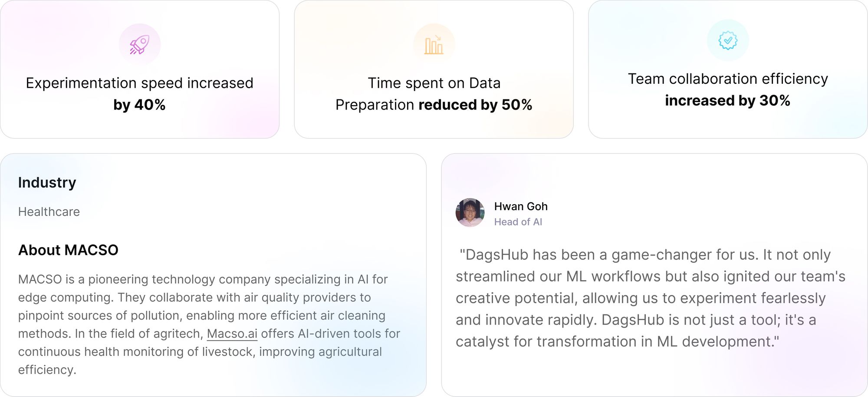Click the pink rocket icon

pos(140,44)
